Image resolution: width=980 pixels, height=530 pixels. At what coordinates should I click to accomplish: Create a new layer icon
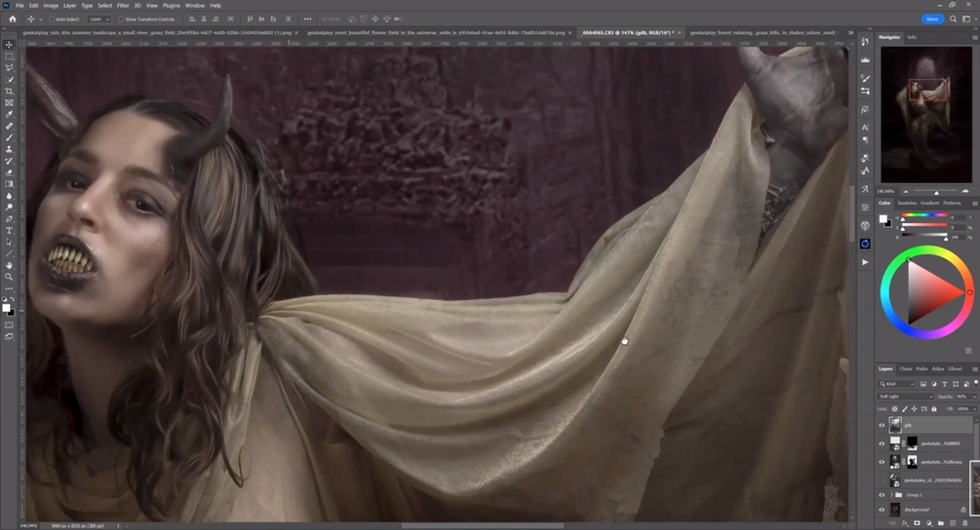click(953, 523)
